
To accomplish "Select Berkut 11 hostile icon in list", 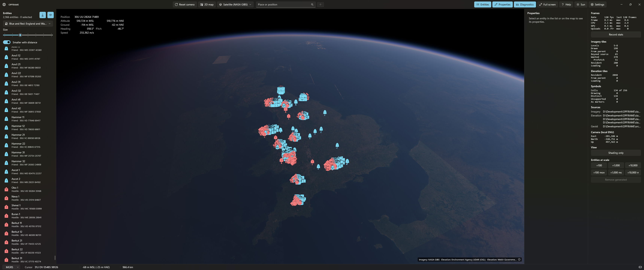I will [x=6, y=224].
